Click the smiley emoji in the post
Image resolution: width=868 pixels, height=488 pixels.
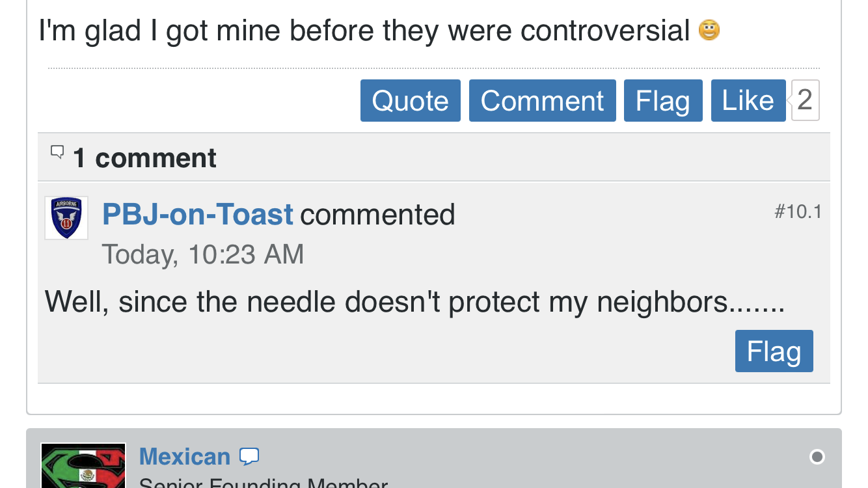[709, 31]
